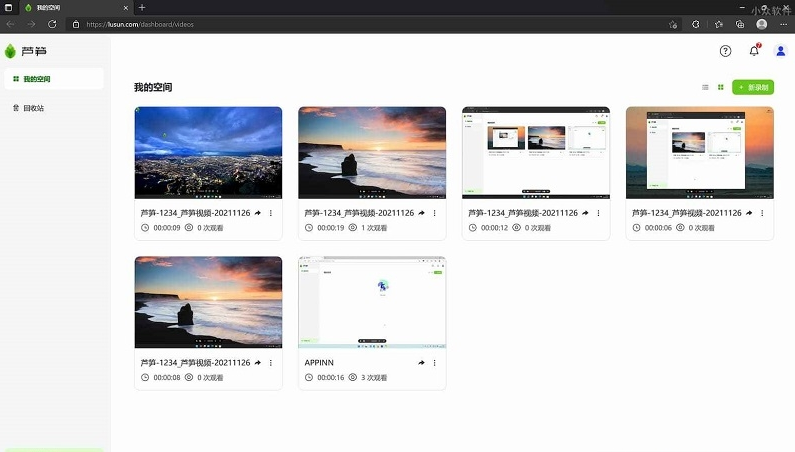795x452 pixels.
Task: Open the APPINN video thumbnail
Action: coord(372,302)
